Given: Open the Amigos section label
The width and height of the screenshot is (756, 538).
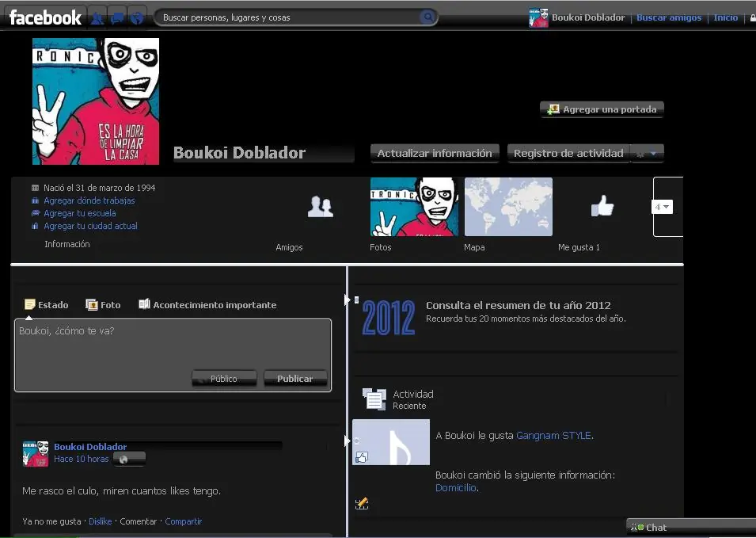Looking at the screenshot, I should click(x=289, y=247).
